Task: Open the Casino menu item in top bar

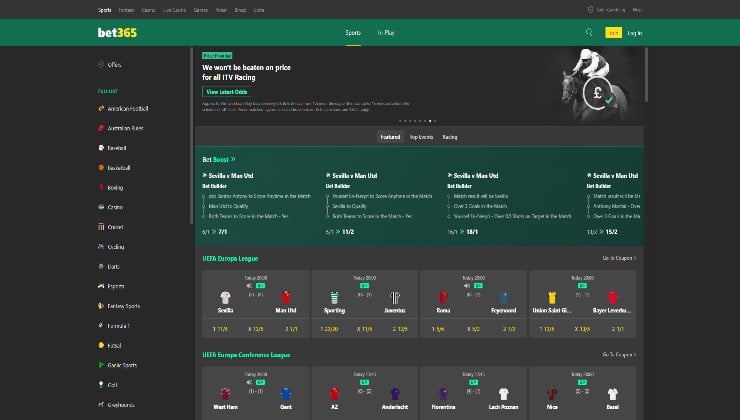Action: point(149,9)
